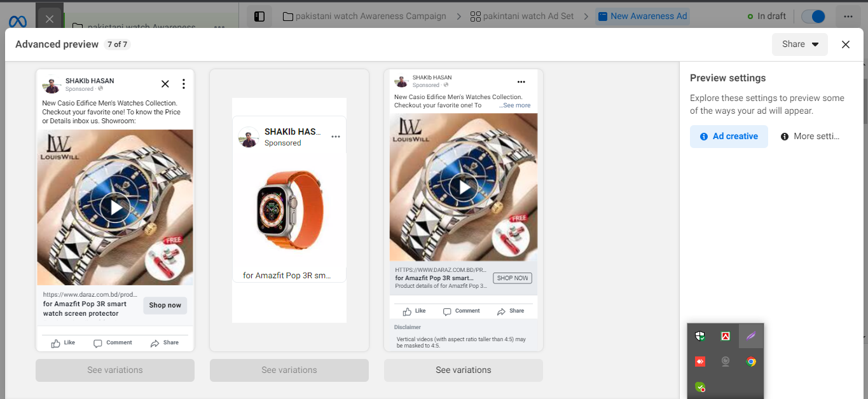The height and width of the screenshot is (399, 868).
Task: Click the In draft status label
Action: pyautogui.click(x=767, y=17)
